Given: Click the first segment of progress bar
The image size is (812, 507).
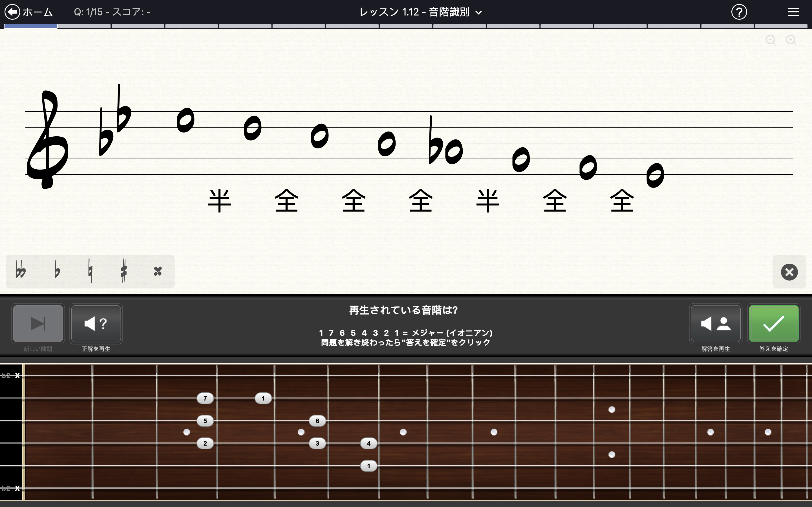Looking at the screenshot, I should (x=30, y=26).
